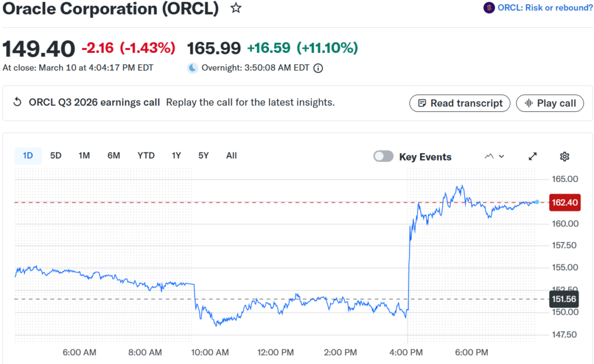View the 1Y chart range
This screenshot has width=594, height=364.
point(176,155)
